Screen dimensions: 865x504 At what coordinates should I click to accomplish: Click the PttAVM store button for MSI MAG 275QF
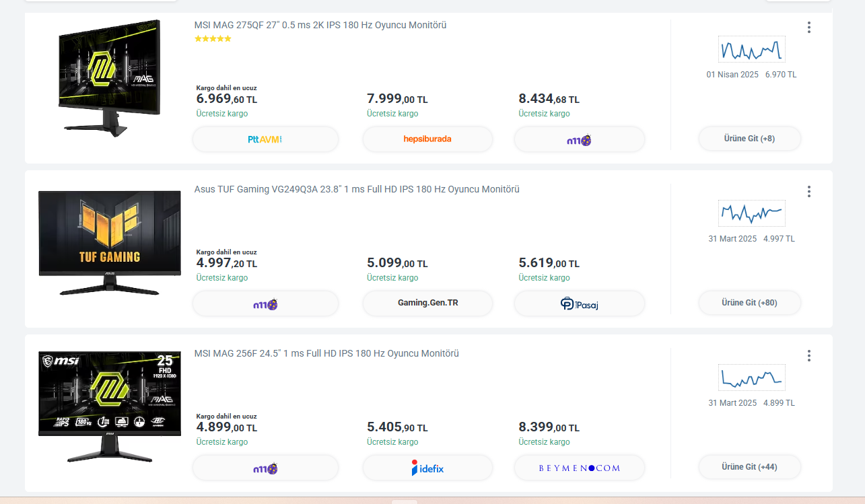pyautogui.click(x=265, y=139)
